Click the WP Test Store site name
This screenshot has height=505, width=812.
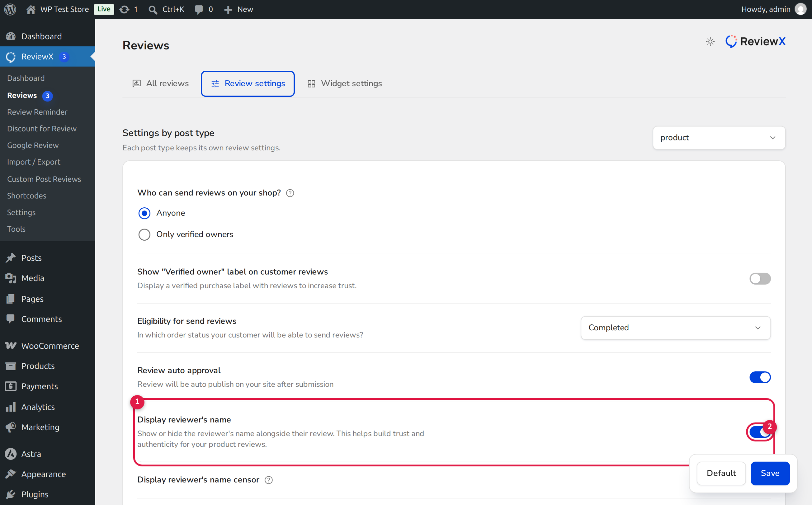click(x=64, y=10)
